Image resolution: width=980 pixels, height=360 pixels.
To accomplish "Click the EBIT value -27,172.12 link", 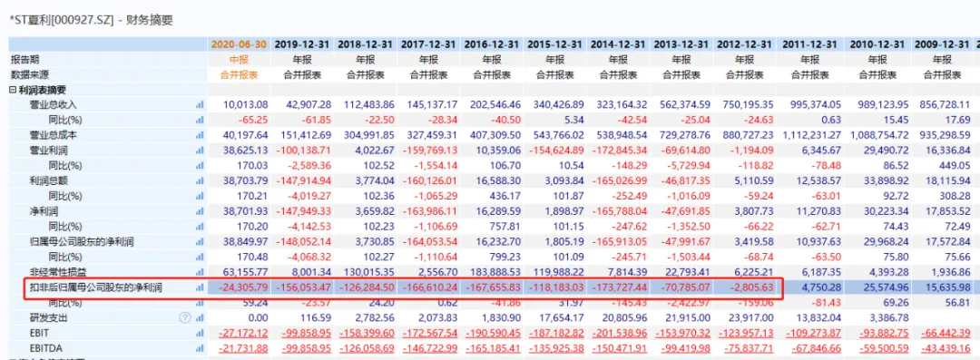I will [243, 333].
